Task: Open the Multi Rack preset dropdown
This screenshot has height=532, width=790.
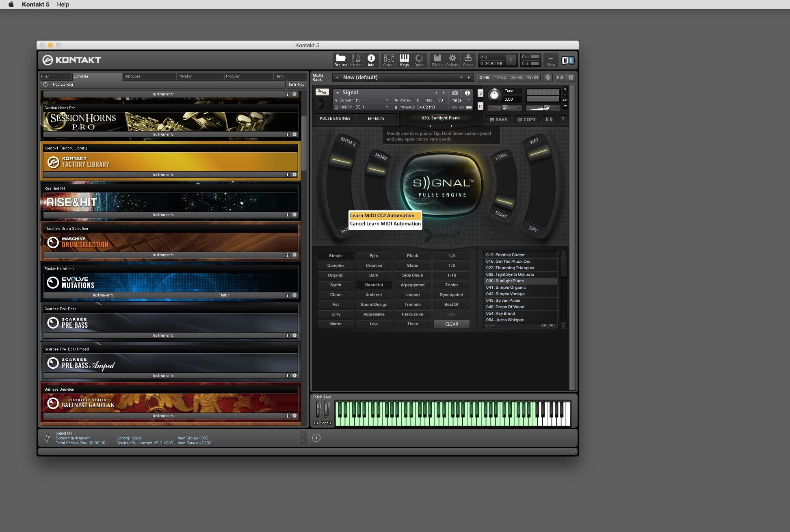Action: click(337, 78)
